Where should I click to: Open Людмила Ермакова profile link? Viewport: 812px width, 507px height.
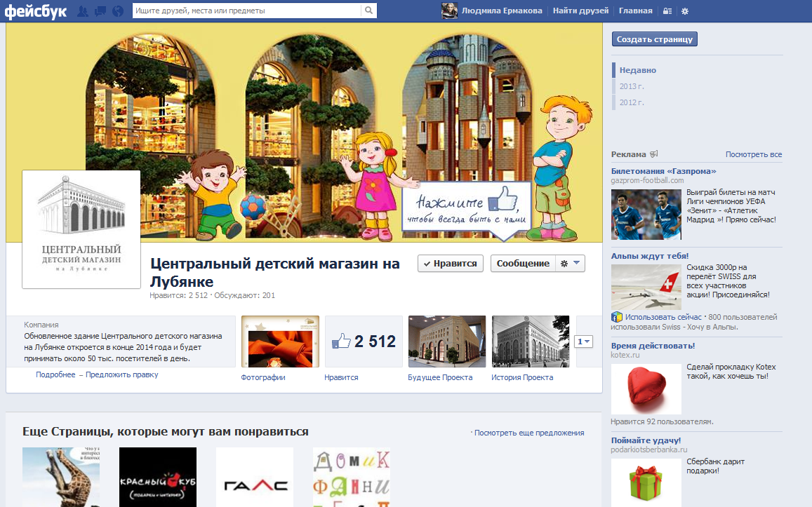pyautogui.click(x=502, y=11)
